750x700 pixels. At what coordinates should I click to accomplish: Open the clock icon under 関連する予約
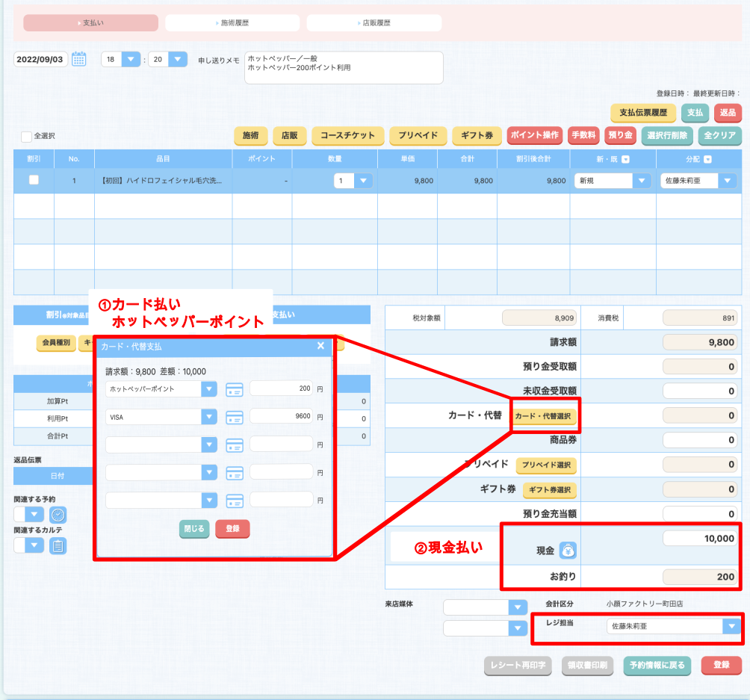tap(58, 514)
